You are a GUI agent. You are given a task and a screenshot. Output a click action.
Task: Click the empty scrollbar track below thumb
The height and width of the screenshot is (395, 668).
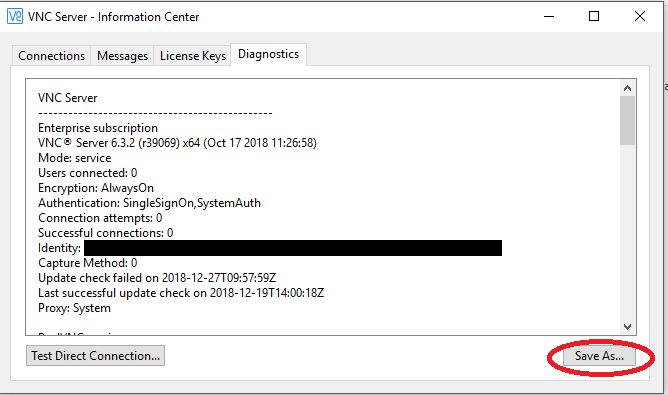click(627, 232)
